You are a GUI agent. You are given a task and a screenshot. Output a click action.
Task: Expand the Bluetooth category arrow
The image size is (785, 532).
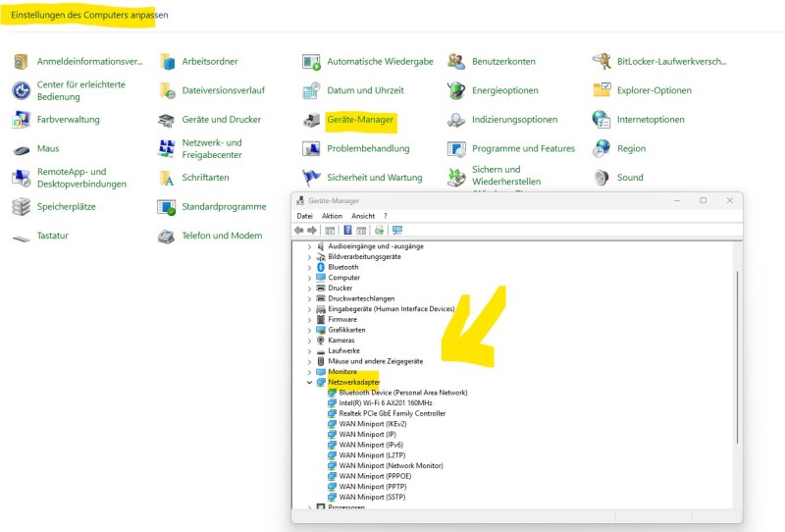coord(309,267)
